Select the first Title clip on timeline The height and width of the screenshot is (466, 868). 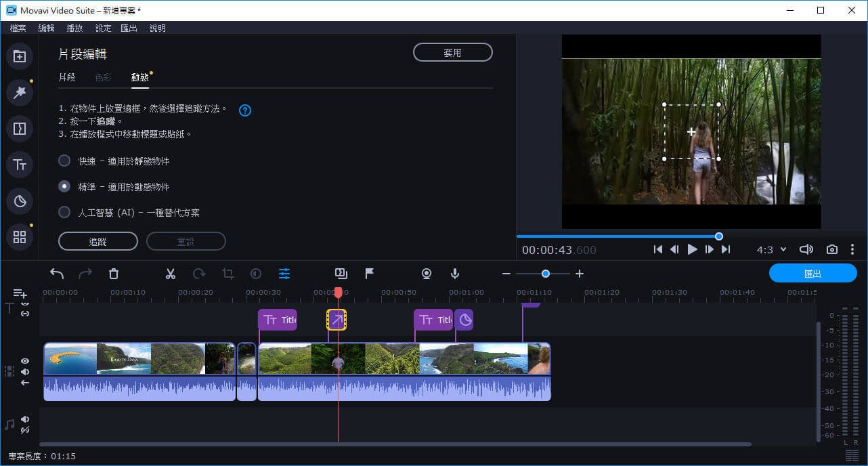pyautogui.click(x=278, y=320)
